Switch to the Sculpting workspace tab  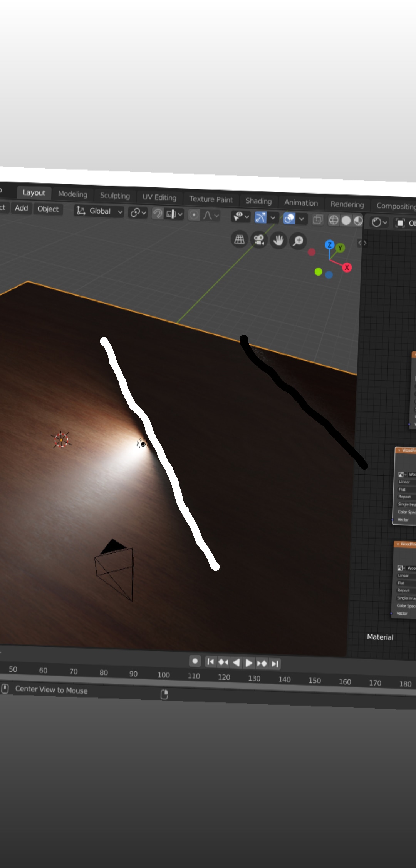(115, 196)
